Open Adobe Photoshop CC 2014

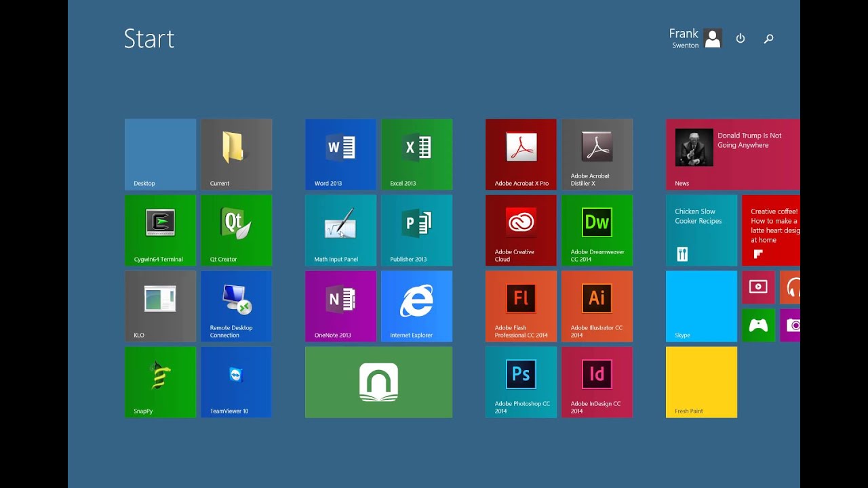point(521,382)
